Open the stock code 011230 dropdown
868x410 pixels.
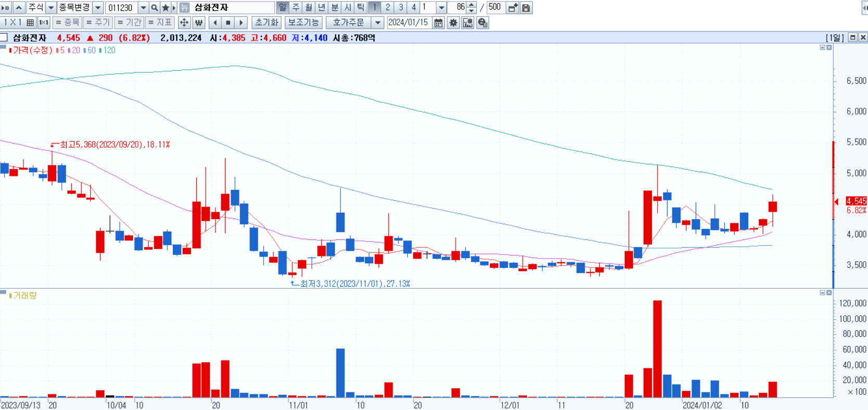coord(143,8)
